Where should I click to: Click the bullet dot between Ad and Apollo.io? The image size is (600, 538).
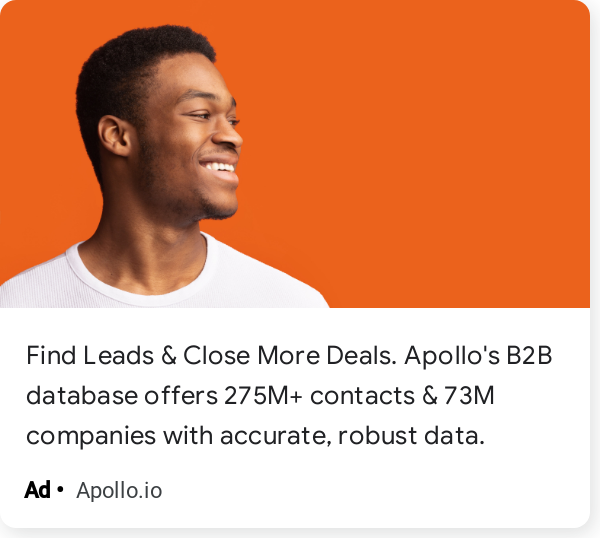pos(60,489)
